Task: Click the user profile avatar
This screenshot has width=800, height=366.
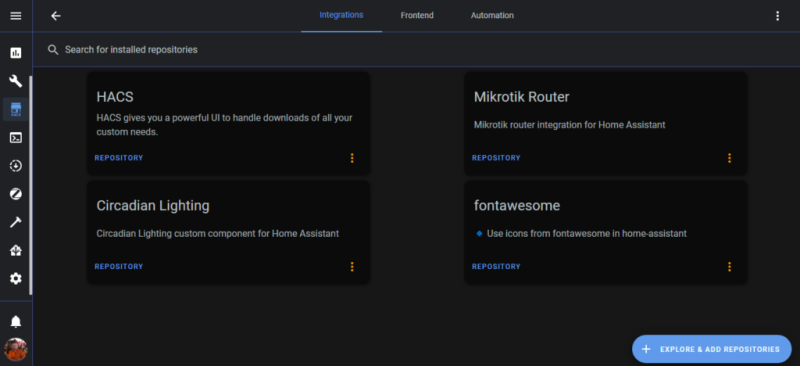Action: click(x=16, y=350)
